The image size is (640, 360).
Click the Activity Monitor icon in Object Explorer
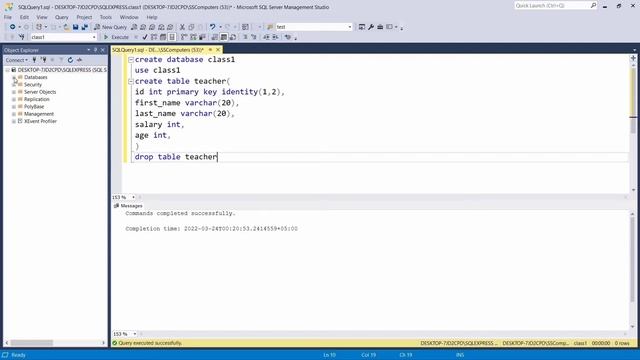pos(80,60)
